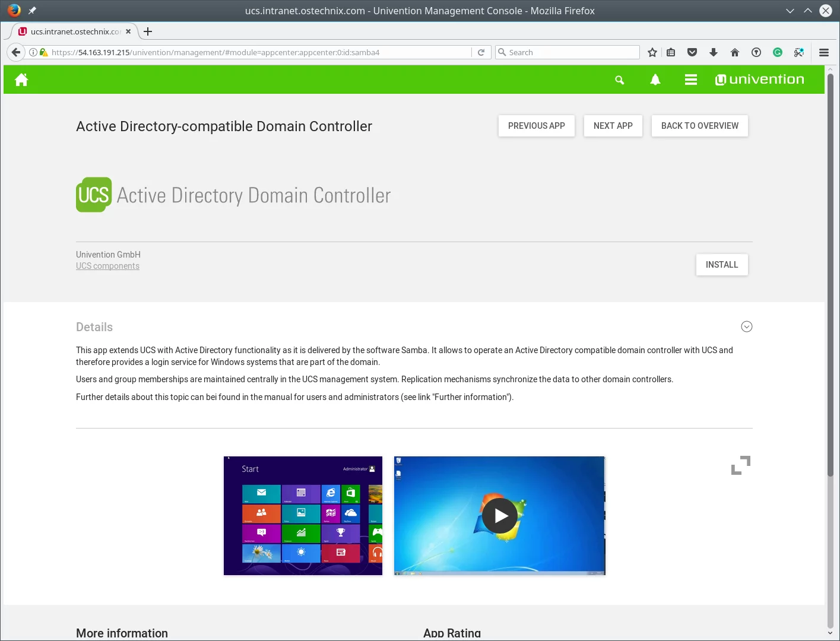Image resolution: width=840 pixels, height=641 pixels.
Task: Save page to Pocket icon
Action: pos(692,52)
